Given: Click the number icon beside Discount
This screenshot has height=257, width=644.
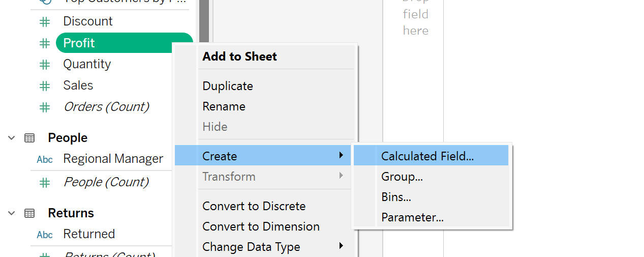Looking at the screenshot, I should (x=45, y=22).
